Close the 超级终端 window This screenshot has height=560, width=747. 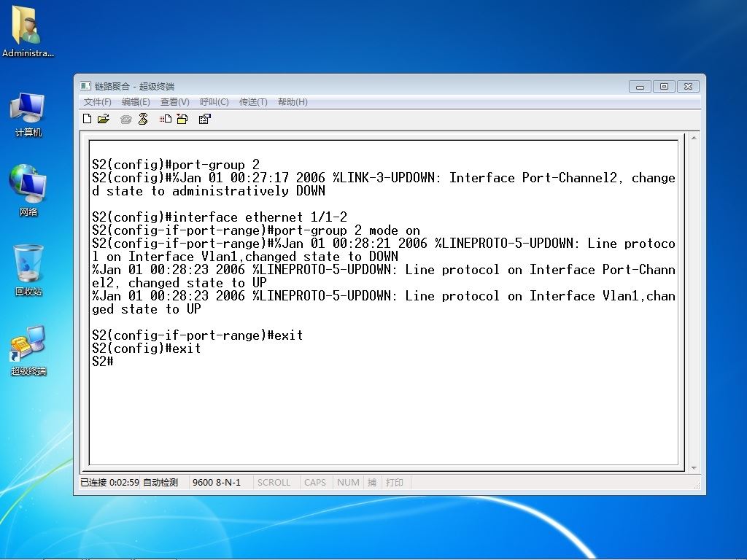pos(688,87)
